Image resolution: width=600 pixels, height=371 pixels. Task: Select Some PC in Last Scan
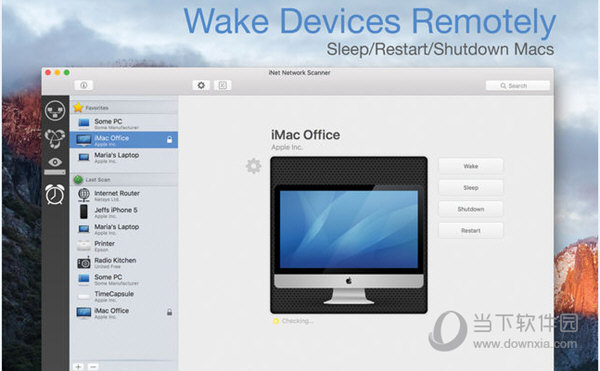[x=124, y=279]
